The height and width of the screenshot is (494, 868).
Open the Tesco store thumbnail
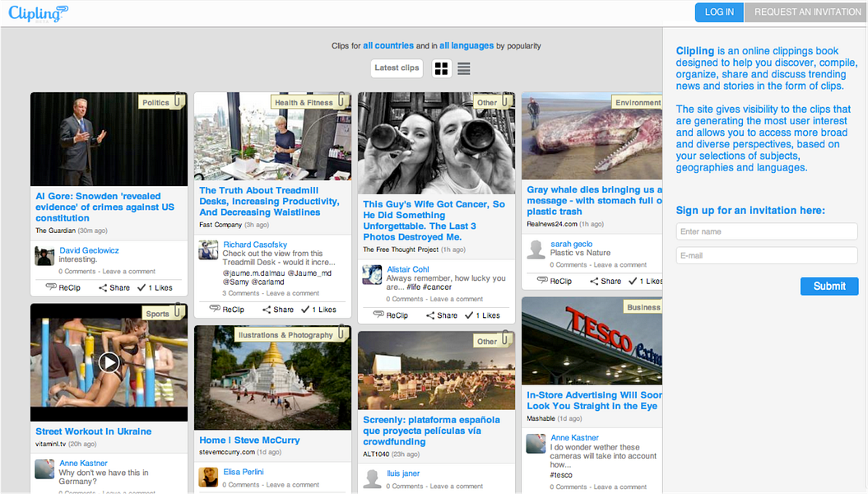tap(592, 341)
